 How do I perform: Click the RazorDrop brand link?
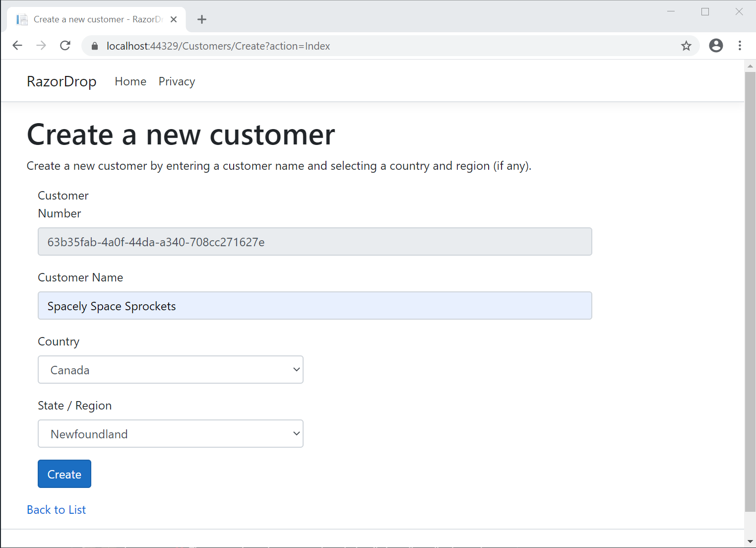click(x=62, y=81)
